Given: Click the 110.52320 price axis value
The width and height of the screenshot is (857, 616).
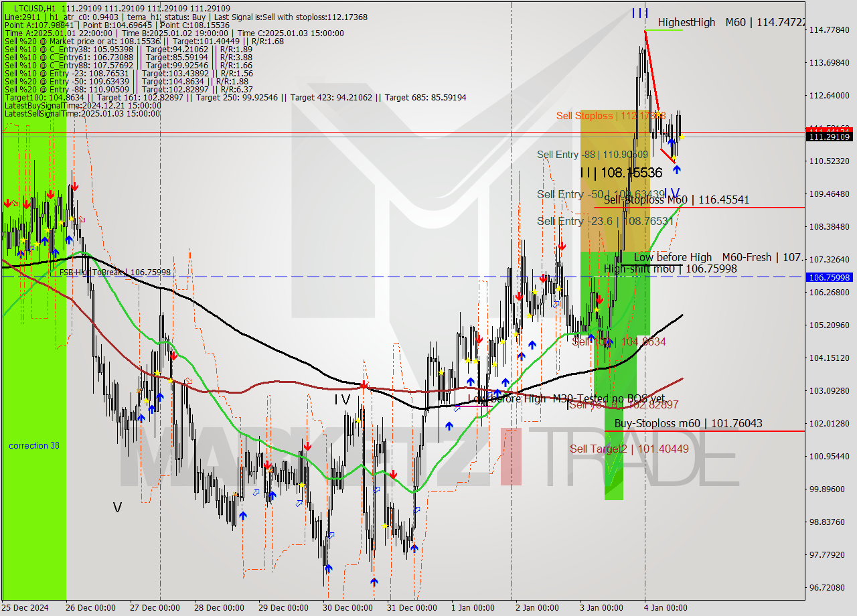Looking at the screenshot, I should point(830,161).
